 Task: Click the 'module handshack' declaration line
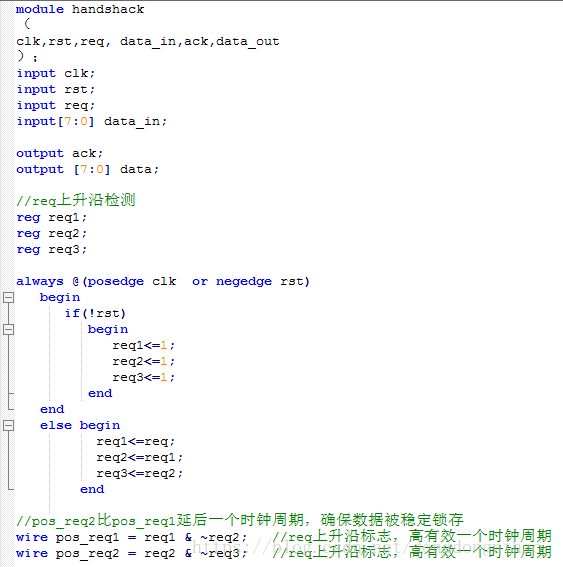point(80,9)
